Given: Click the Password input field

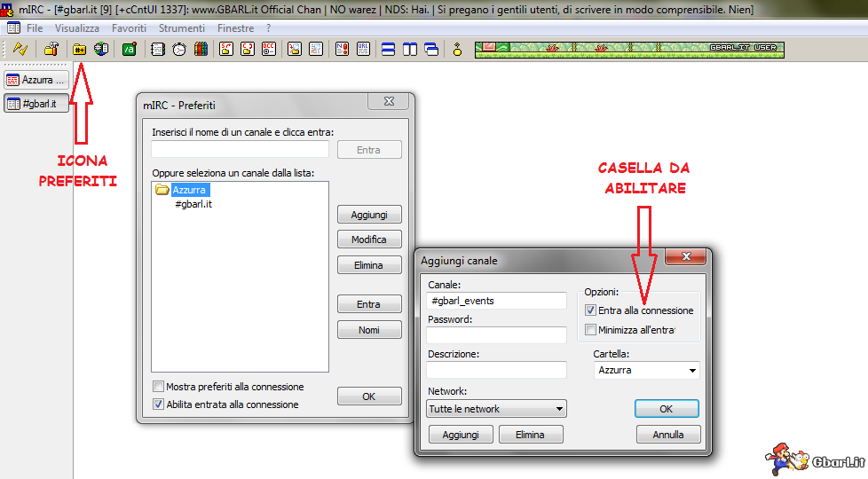Looking at the screenshot, I should (496, 335).
